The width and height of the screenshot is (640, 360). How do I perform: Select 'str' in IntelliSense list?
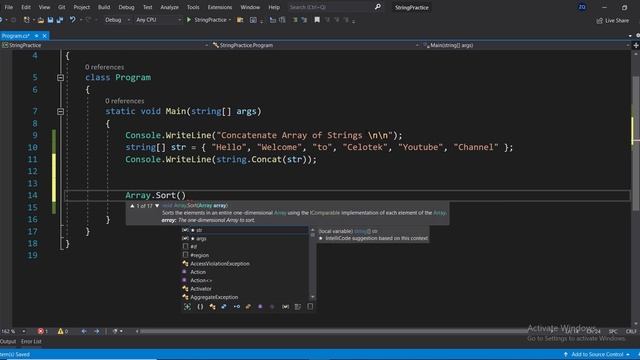point(245,230)
